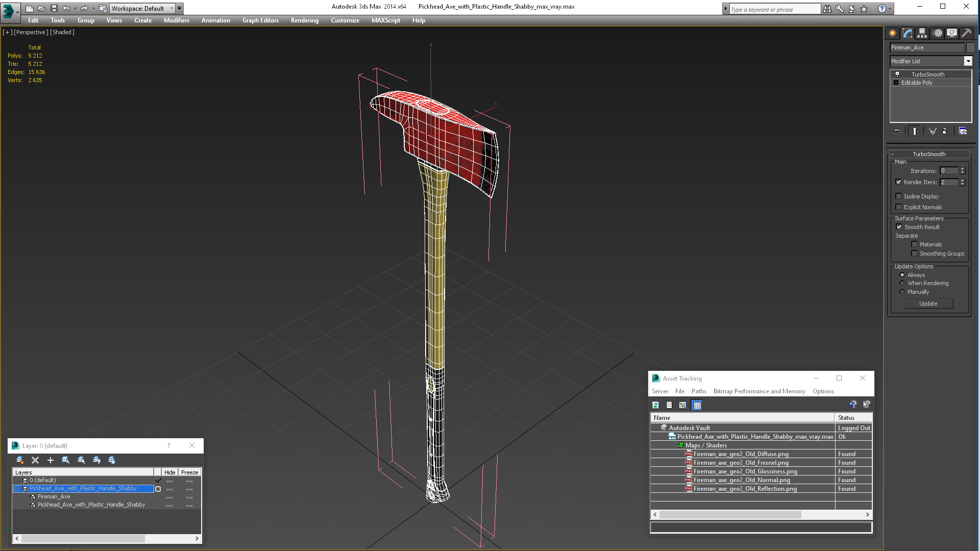The image size is (980, 551).
Task: Open the MAXScript menu
Action: (x=386, y=20)
